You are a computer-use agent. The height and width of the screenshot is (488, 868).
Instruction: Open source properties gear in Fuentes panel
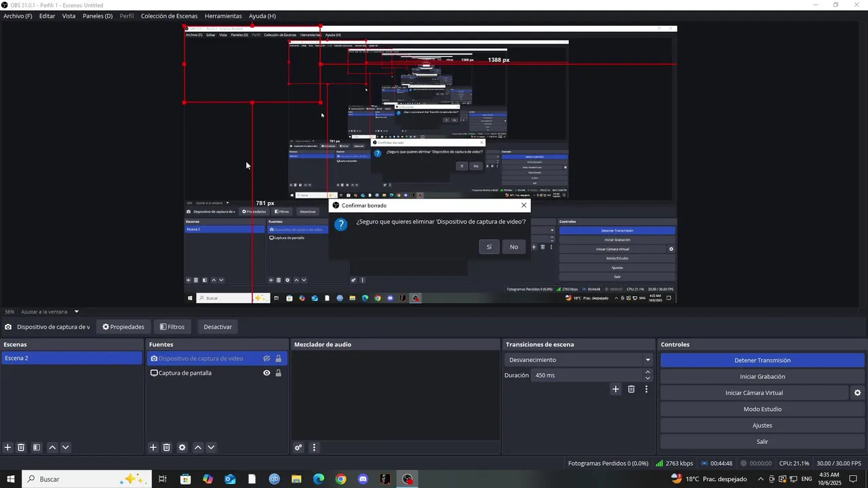[182, 447]
